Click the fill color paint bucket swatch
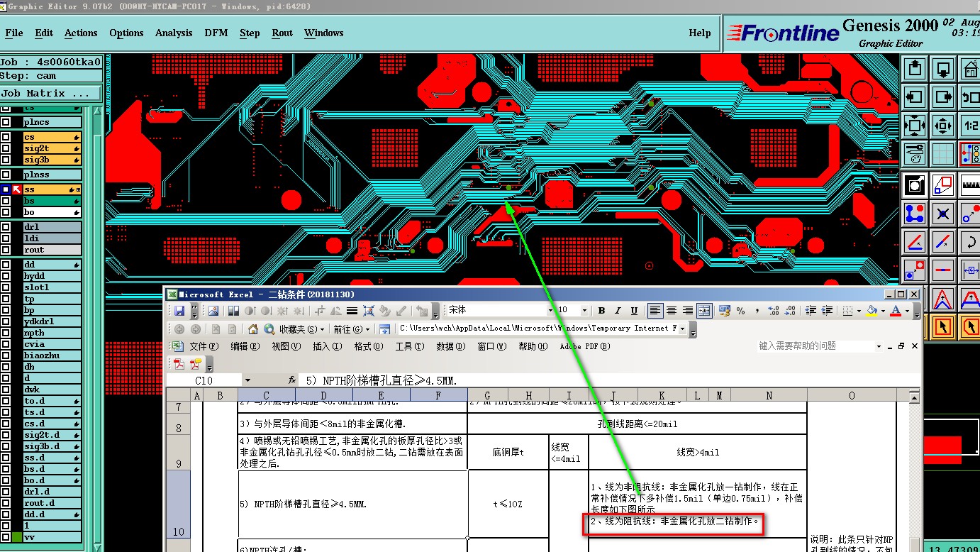The width and height of the screenshot is (980, 552). pyautogui.click(x=872, y=311)
